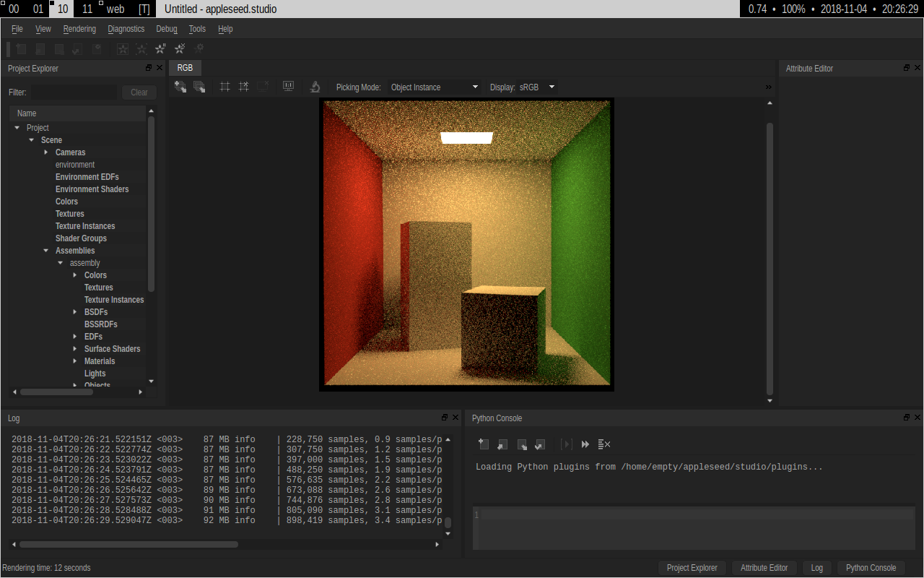The height and width of the screenshot is (578, 924).
Task: Click the render view vertical scrollbar
Action: point(770,259)
